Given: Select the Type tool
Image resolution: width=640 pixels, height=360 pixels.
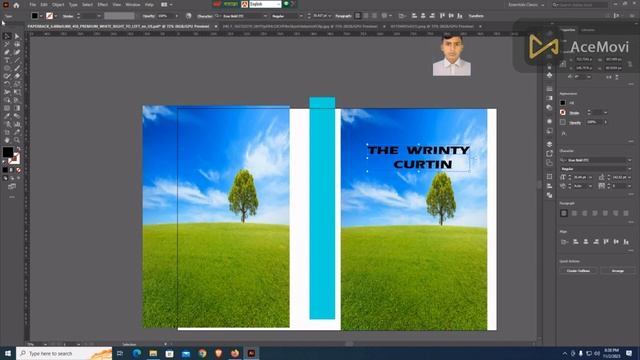Looking at the screenshot, I should [7, 60].
